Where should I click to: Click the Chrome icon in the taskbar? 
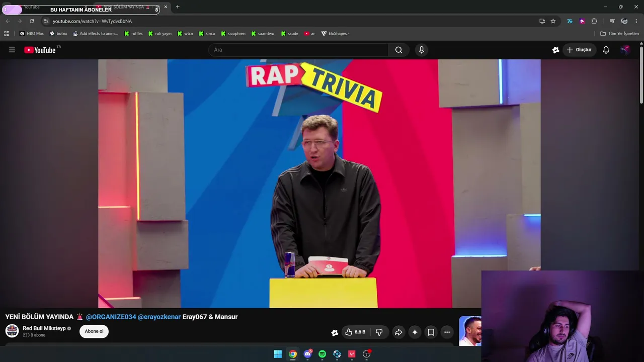click(x=292, y=354)
